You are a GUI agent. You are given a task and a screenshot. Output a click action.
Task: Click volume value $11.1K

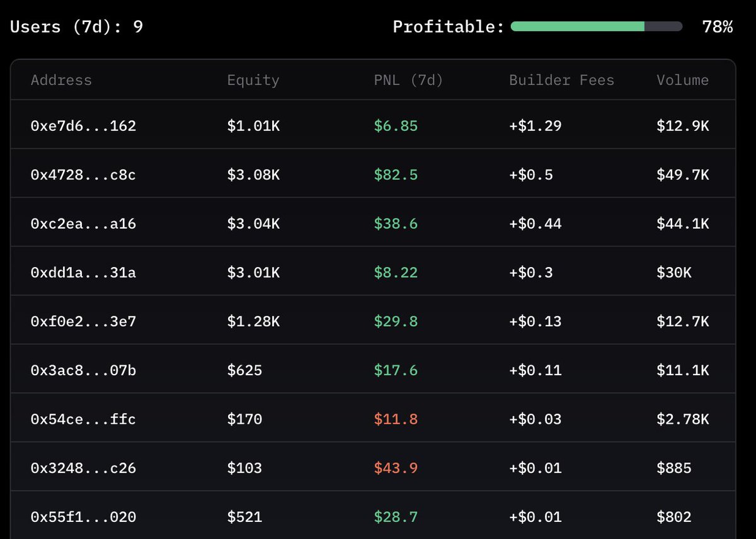pos(682,370)
